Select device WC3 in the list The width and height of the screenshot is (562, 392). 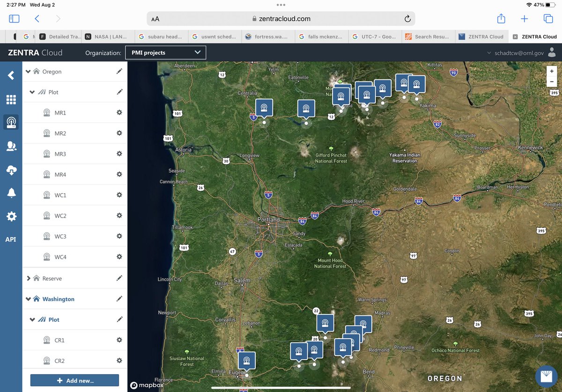(x=60, y=236)
